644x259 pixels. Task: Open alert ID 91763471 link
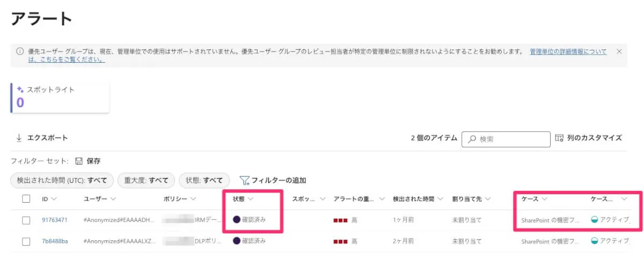tap(55, 220)
